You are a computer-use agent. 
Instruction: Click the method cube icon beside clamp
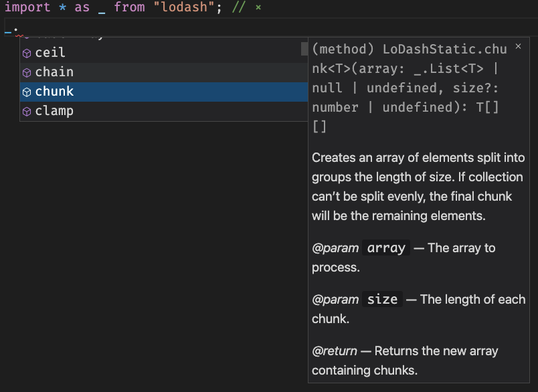[27, 112]
